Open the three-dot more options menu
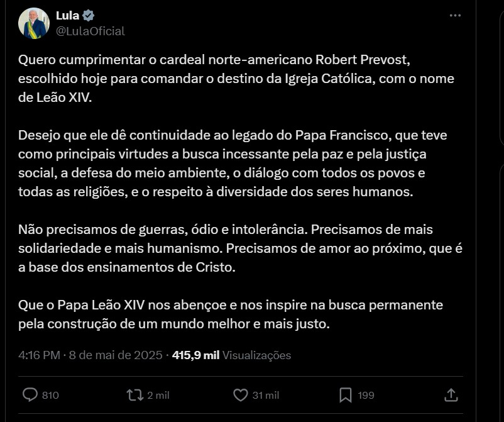This screenshot has height=422, width=504. click(455, 16)
